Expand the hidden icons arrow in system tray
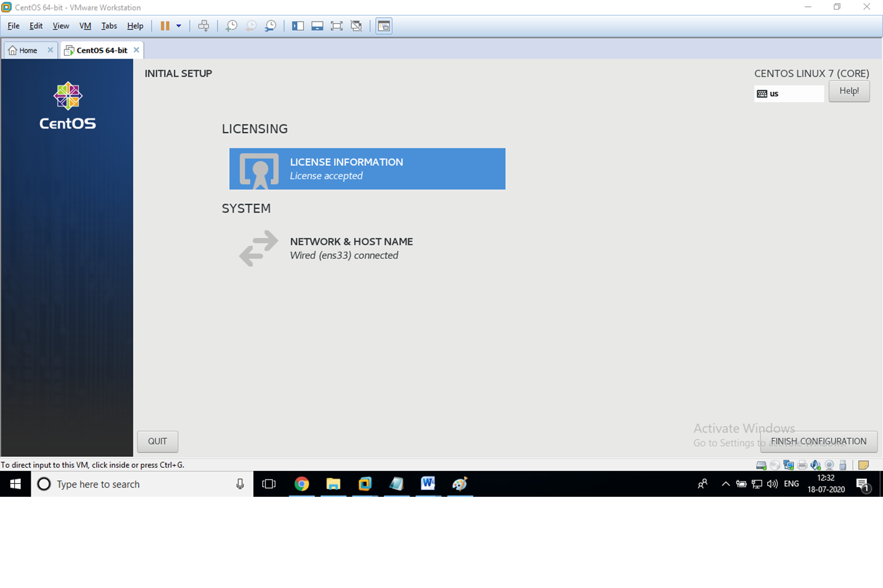The image size is (883, 588). tap(725, 484)
